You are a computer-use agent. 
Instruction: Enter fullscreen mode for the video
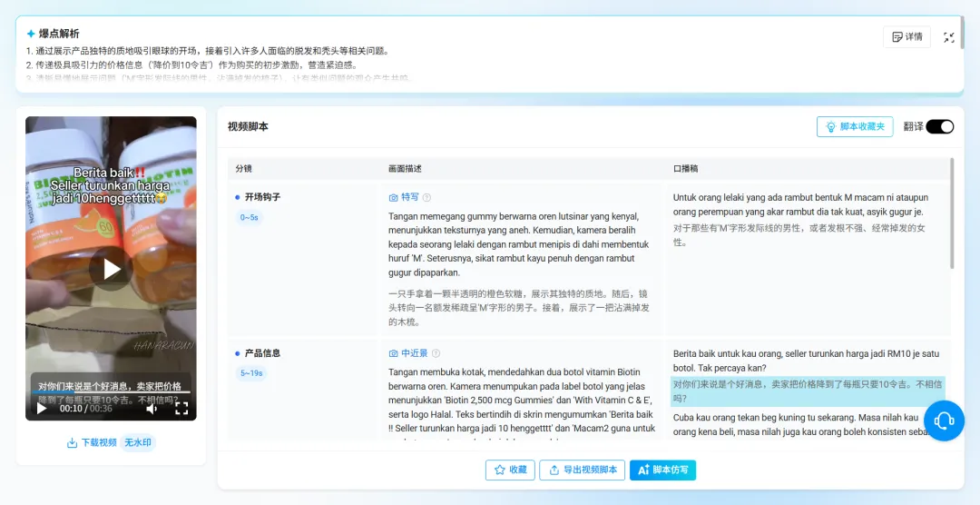[x=181, y=409]
